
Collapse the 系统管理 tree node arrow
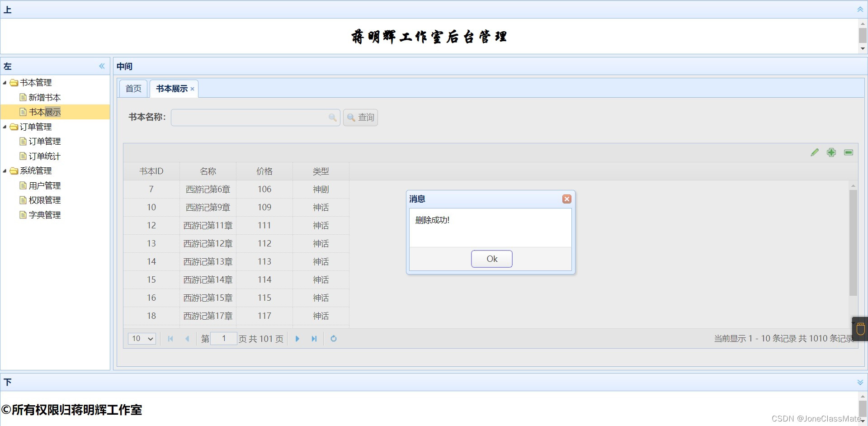pyautogui.click(x=5, y=171)
